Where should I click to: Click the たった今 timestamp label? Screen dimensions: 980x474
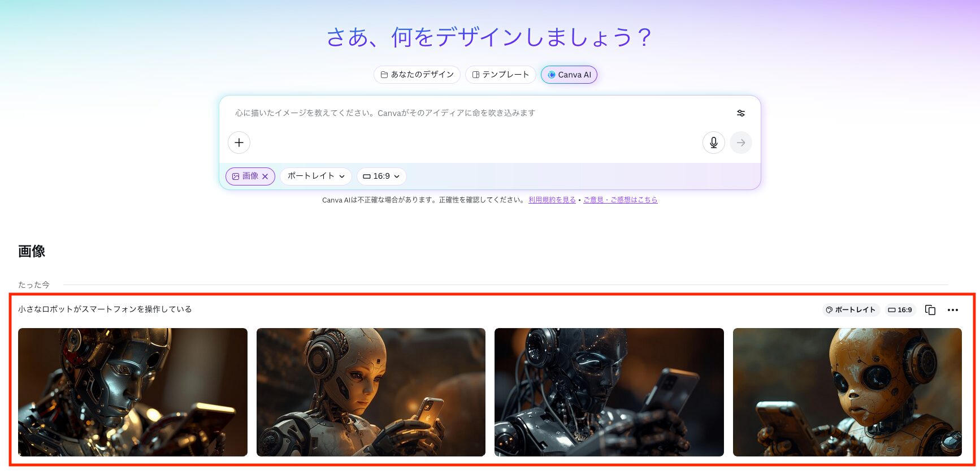pos(34,285)
